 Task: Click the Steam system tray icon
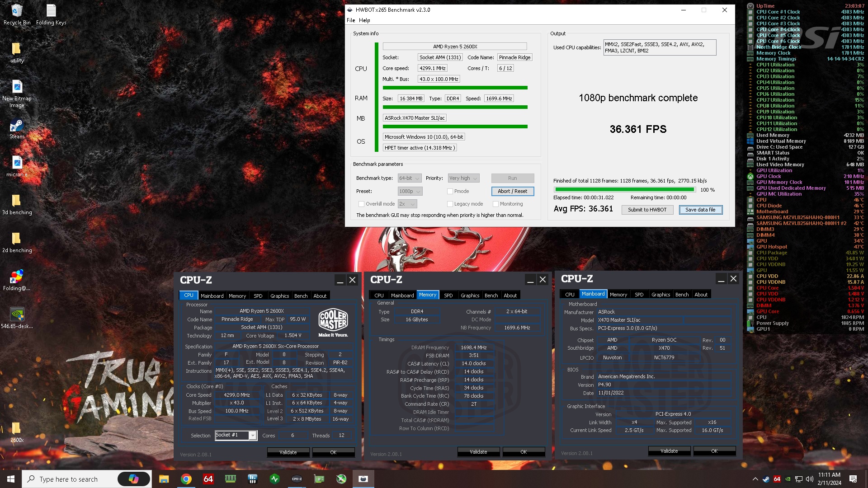click(766, 479)
